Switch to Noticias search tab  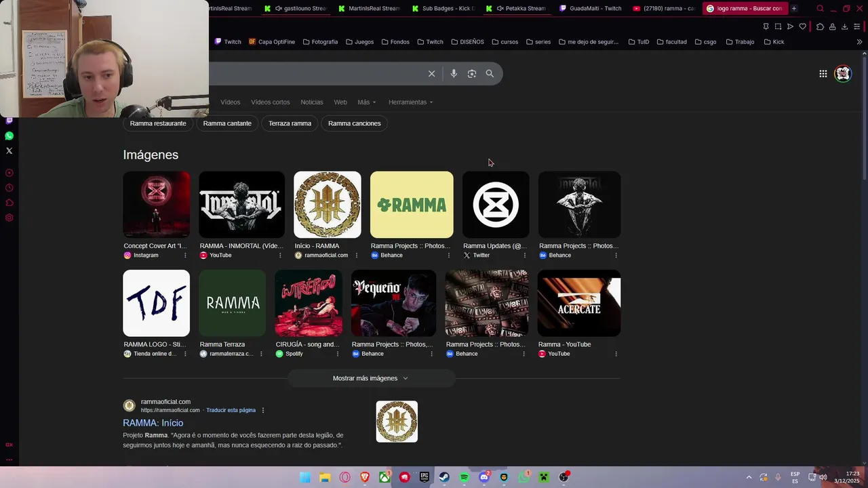click(312, 102)
